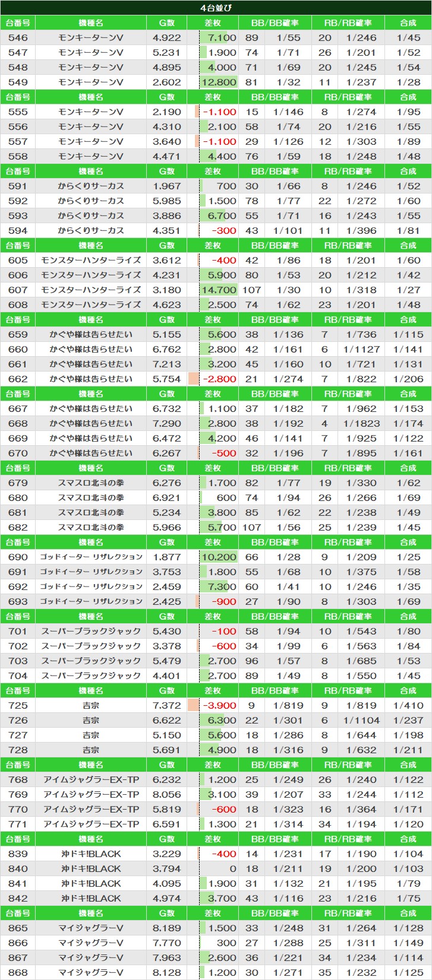
Task: Click difference value 4,200
Action: [222, 438]
